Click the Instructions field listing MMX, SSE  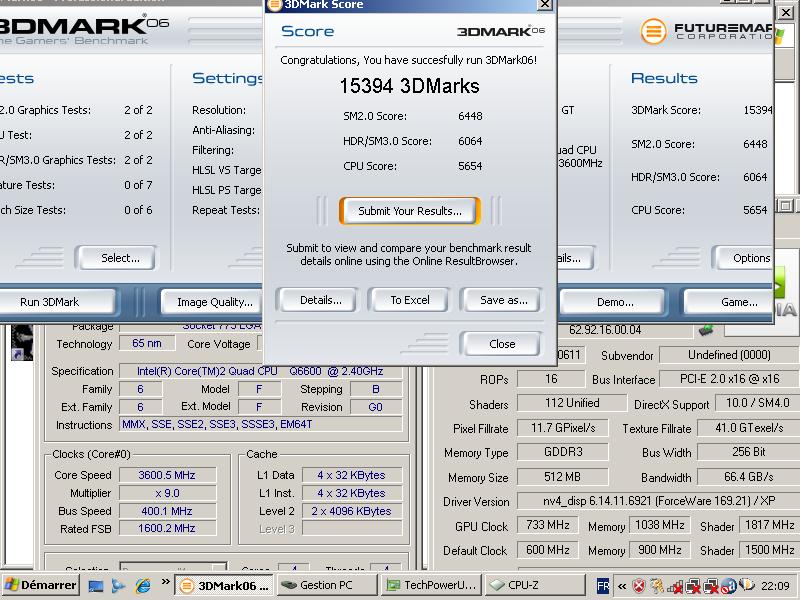260,424
